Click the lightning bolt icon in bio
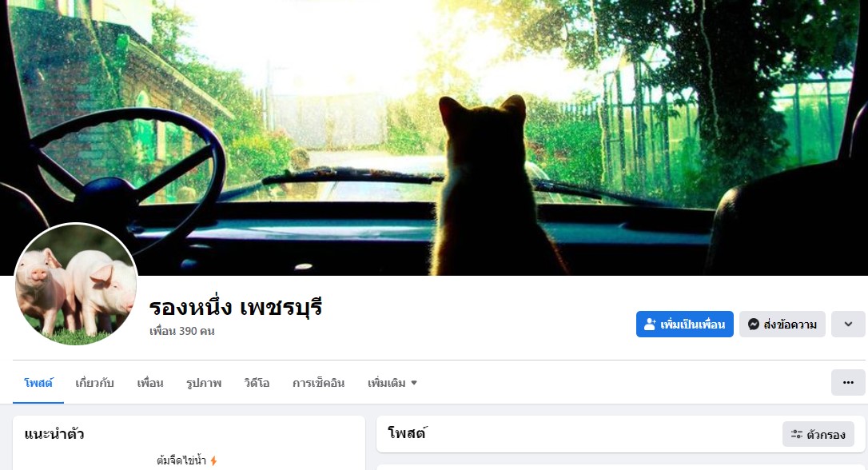The width and height of the screenshot is (868, 470). [x=213, y=460]
